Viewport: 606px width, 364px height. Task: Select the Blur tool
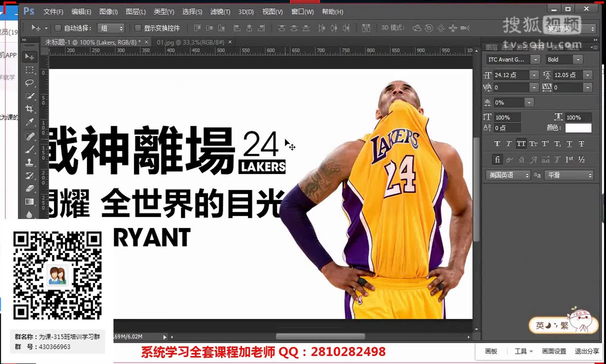(30, 214)
